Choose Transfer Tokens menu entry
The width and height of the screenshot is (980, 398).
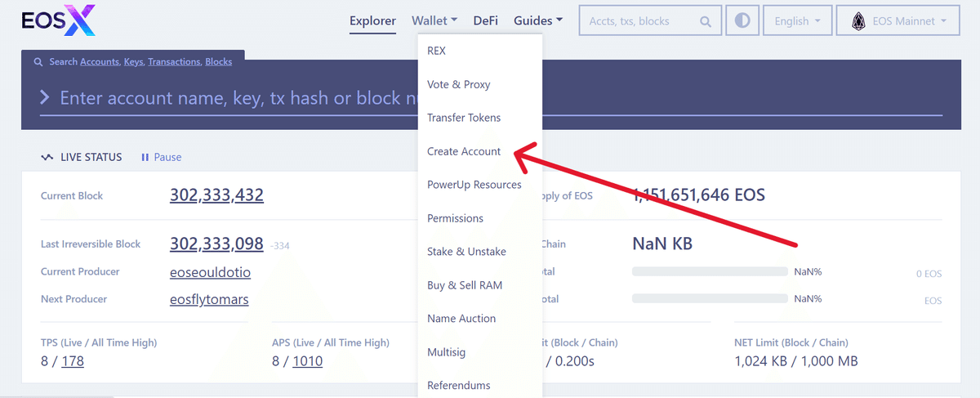(x=464, y=118)
